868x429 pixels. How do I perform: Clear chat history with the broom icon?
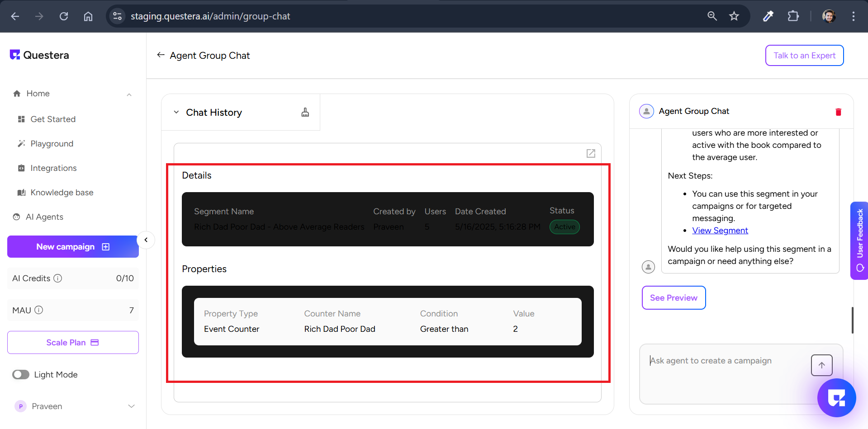pyautogui.click(x=305, y=113)
